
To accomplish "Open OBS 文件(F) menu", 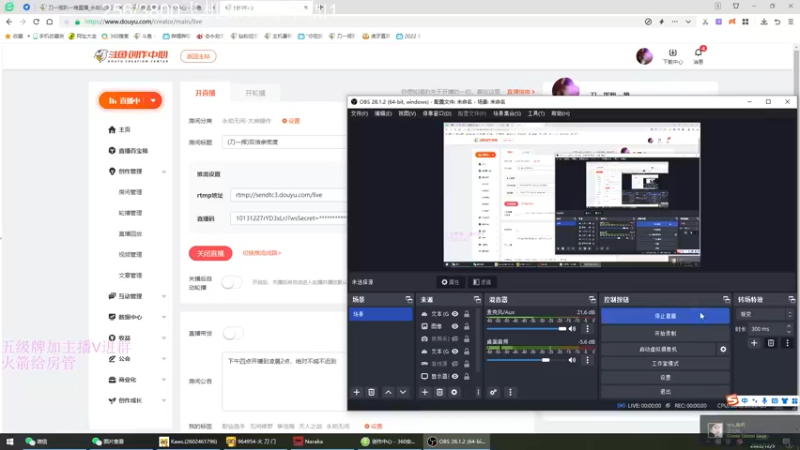I will point(359,114).
